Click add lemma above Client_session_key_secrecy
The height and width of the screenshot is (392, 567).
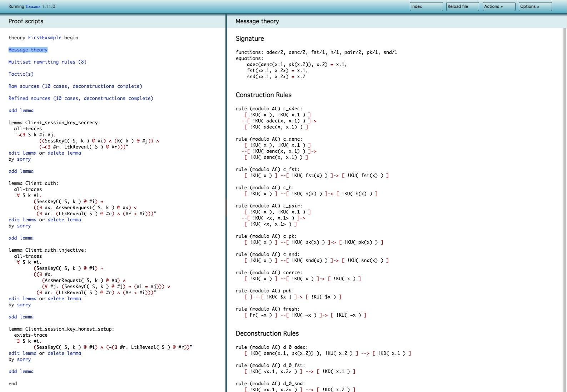[21, 110]
